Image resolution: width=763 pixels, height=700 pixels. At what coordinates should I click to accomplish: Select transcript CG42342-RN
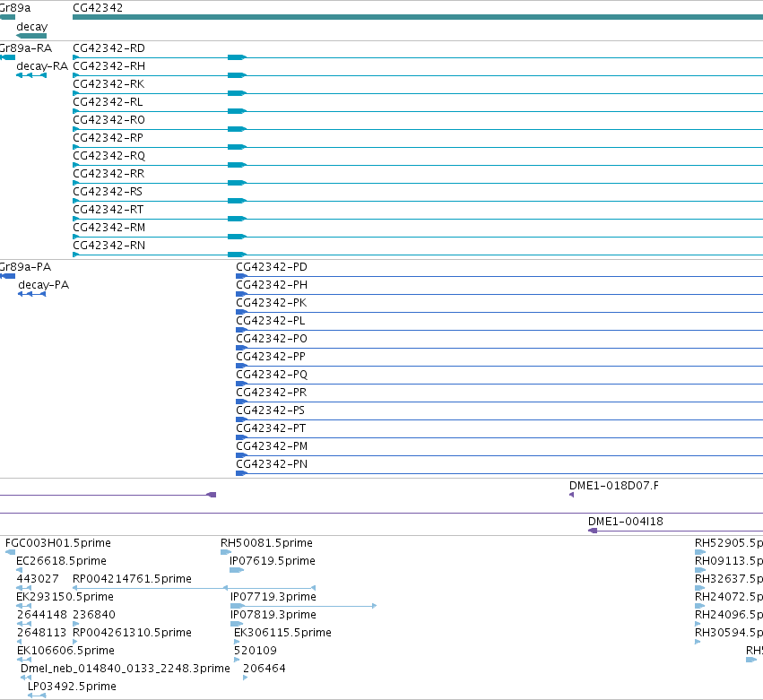(x=108, y=246)
